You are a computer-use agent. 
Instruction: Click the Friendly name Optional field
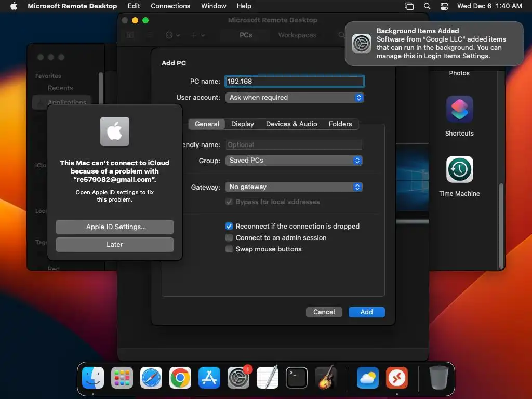[x=294, y=144]
